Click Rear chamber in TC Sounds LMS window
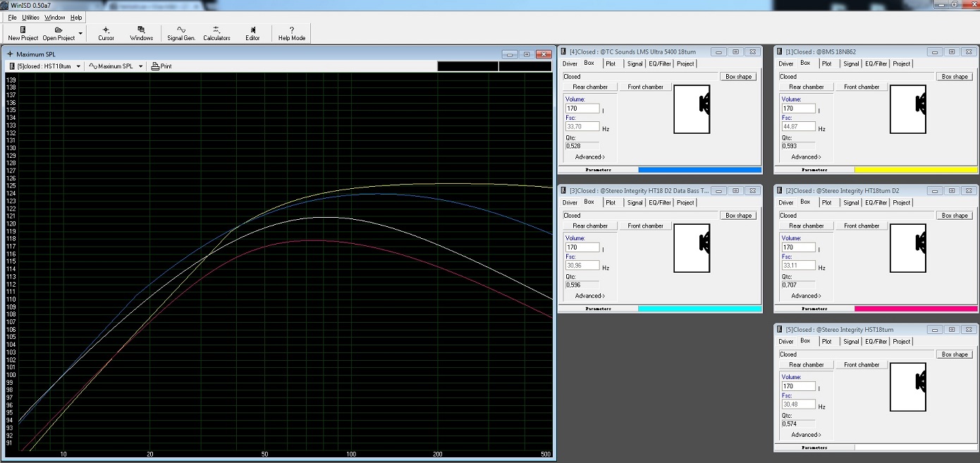 point(590,87)
